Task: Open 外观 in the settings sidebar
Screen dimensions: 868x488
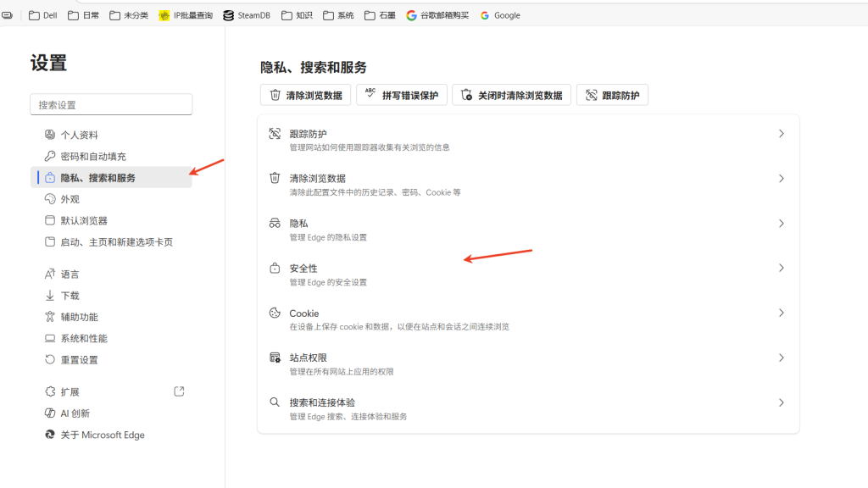Action: [70, 199]
